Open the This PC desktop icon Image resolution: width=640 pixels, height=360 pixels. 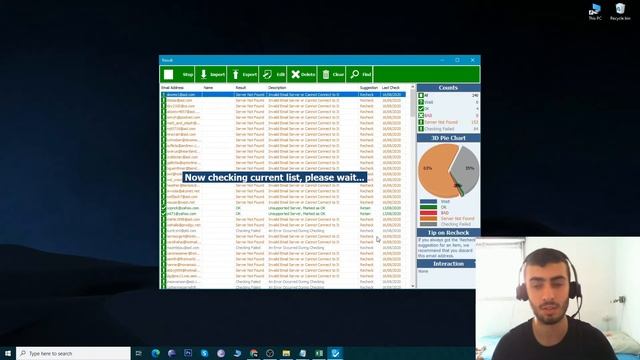point(595,12)
